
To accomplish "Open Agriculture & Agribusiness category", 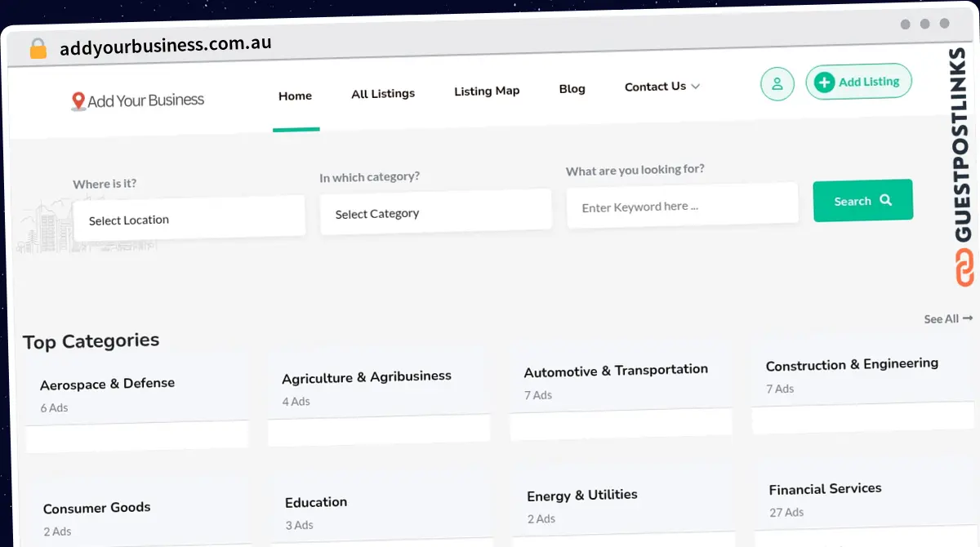I will tap(367, 377).
